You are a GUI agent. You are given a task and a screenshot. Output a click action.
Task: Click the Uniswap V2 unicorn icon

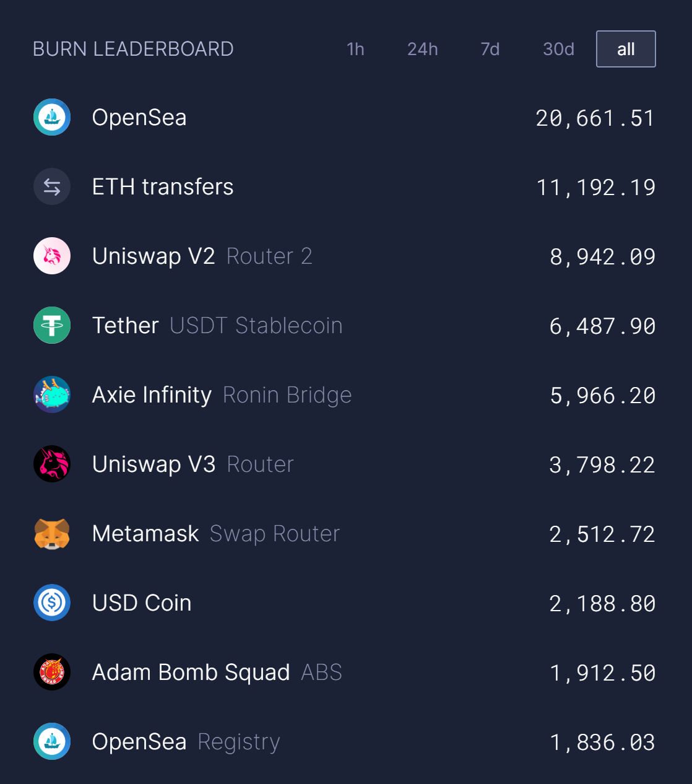click(x=52, y=256)
